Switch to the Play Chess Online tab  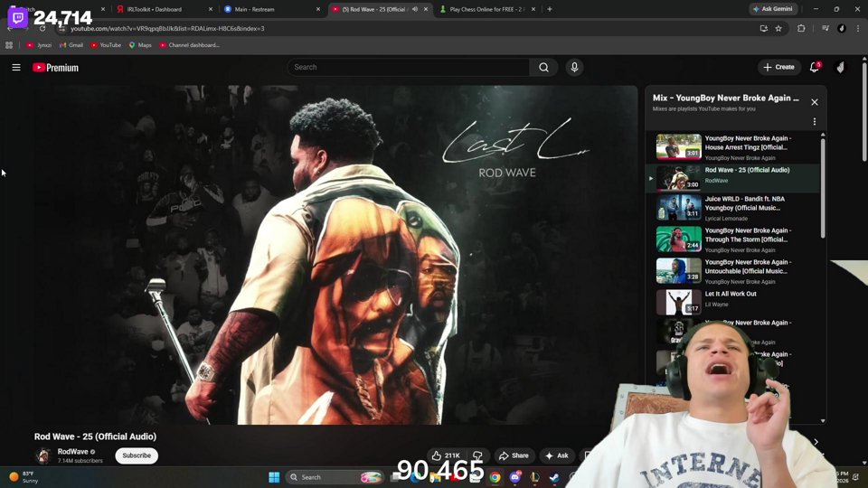coord(486,9)
